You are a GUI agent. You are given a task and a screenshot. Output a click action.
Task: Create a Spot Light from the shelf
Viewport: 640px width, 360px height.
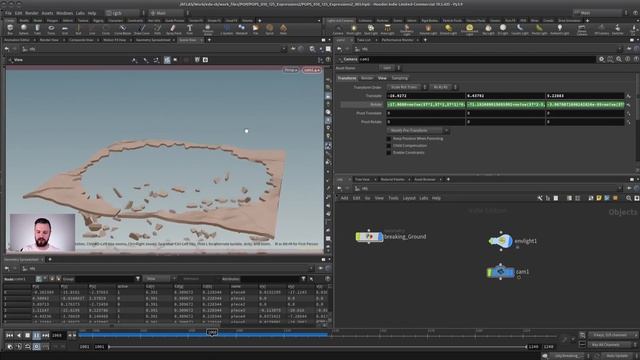tap(371, 29)
